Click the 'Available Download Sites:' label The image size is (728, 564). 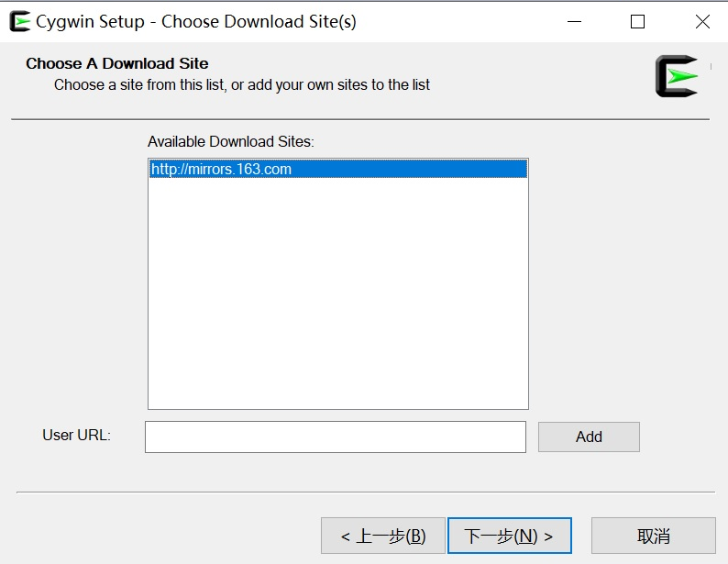(x=231, y=141)
